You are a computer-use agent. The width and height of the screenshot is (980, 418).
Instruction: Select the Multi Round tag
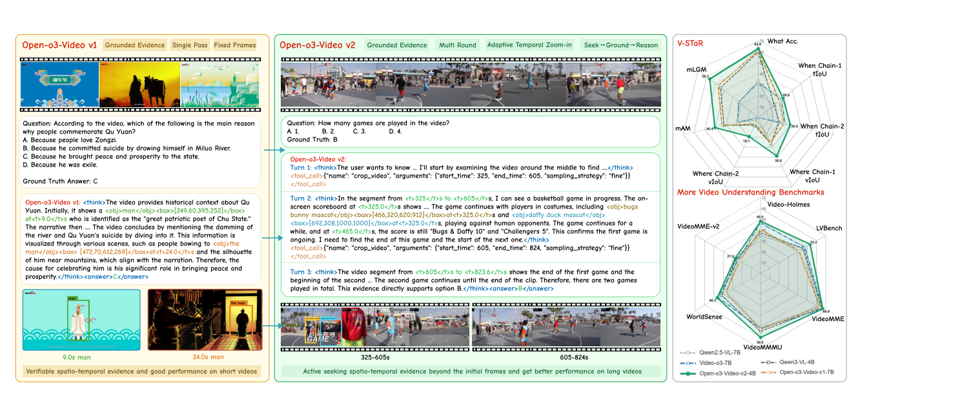click(458, 45)
